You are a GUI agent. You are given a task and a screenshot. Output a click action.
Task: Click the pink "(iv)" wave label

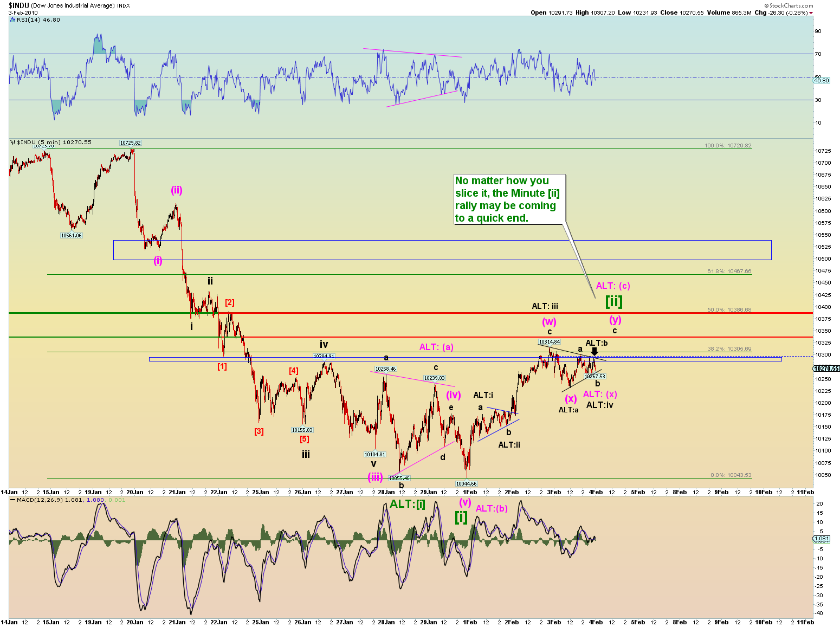(x=453, y=395)
